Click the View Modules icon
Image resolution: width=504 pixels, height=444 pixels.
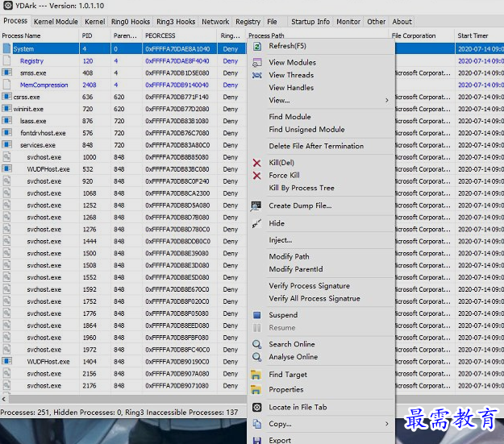click(256, 62)
